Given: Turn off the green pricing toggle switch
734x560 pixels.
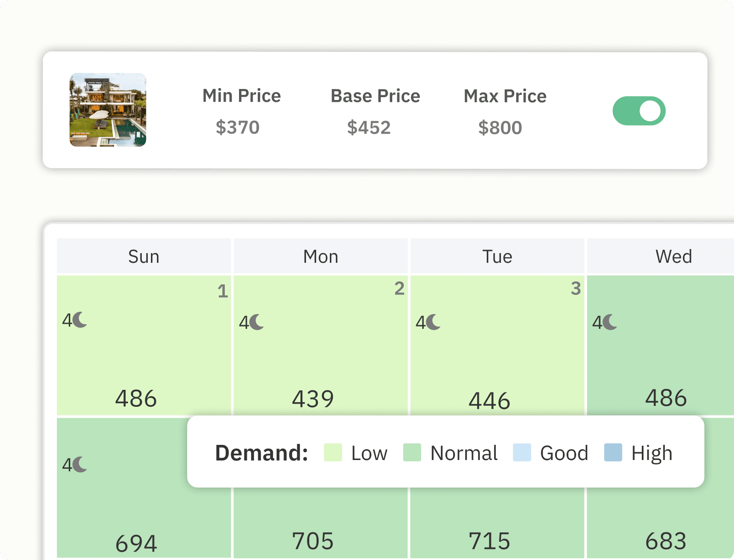Looking at the screenshot, I should point(639,111).
